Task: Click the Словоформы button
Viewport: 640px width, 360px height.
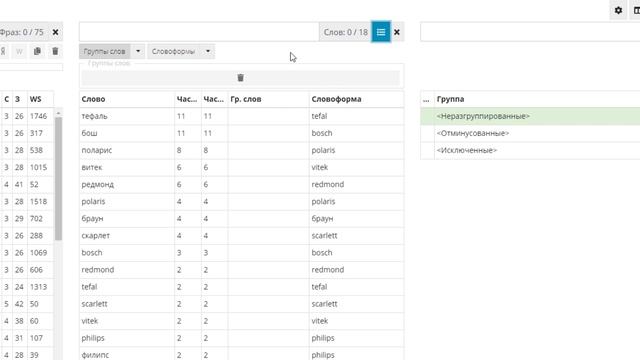Action: click(x=174, y=51)
